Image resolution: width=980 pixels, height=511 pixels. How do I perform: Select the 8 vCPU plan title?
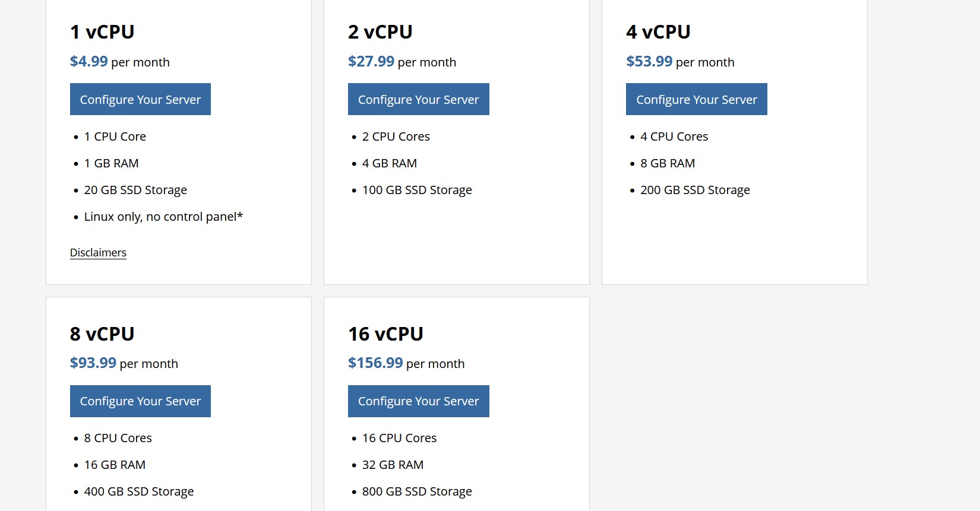tap(102, 334)
